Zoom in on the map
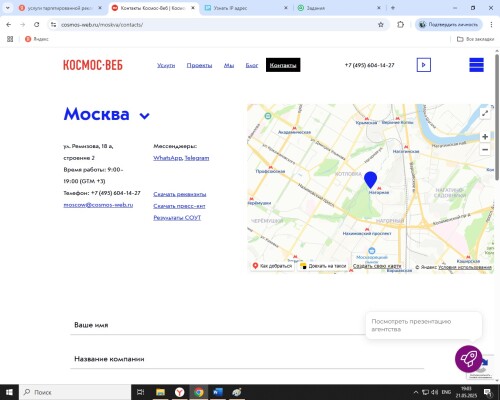This screenshot has width=500, height=400. [x=485, y=137]
